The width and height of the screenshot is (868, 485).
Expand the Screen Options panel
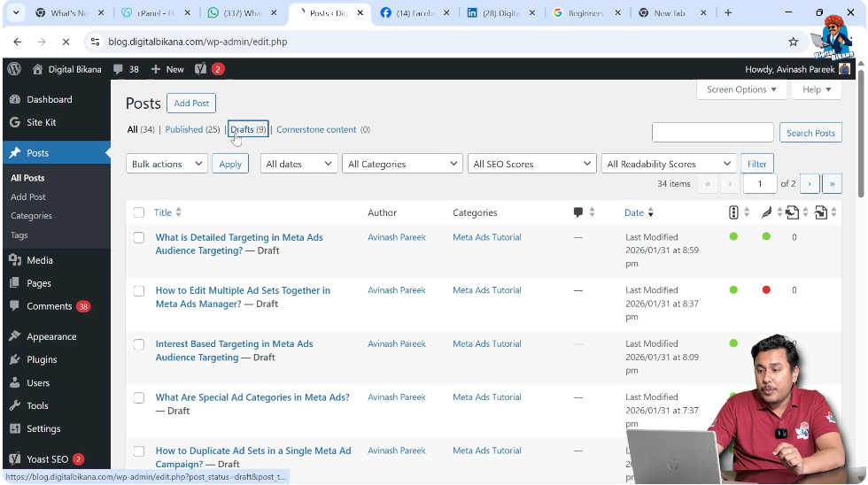[x=741, y=89]
